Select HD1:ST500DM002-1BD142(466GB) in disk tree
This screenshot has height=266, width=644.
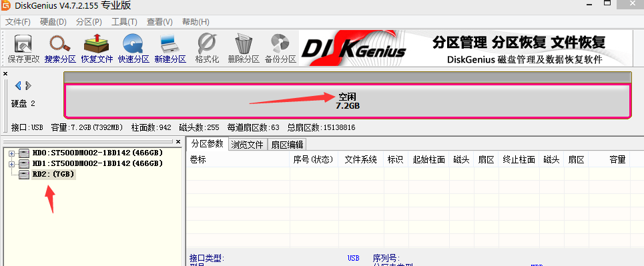coord(97,164)
